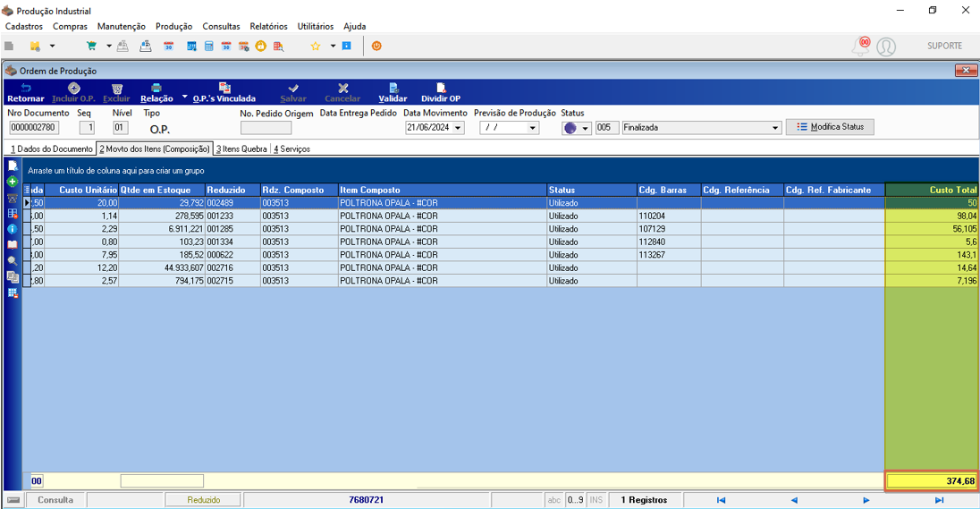Click the sidebar grid icon with red badge

pyautogui.click(x=12, y=213)
